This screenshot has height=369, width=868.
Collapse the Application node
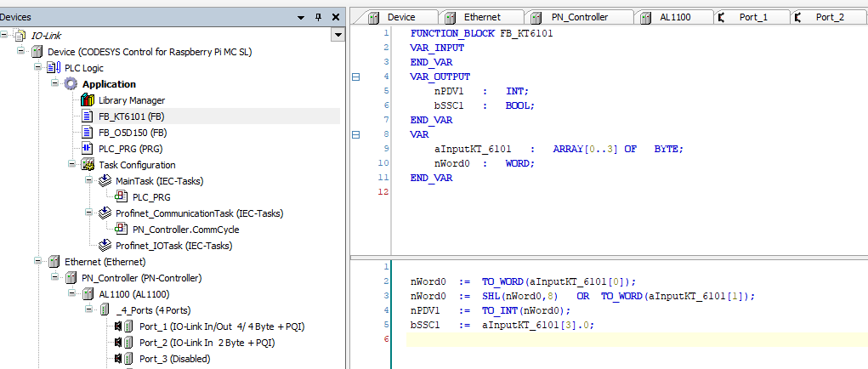[x=54, y=83]
